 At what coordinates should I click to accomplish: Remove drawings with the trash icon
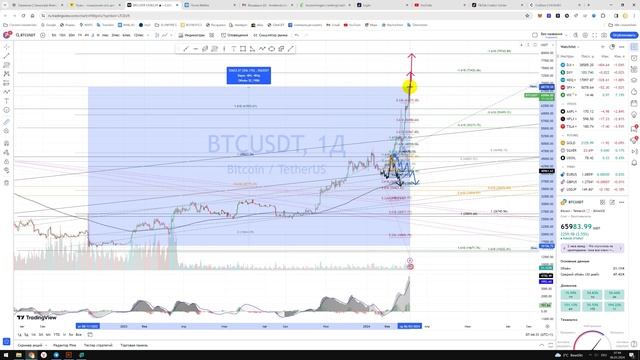[x=7, y=182]
